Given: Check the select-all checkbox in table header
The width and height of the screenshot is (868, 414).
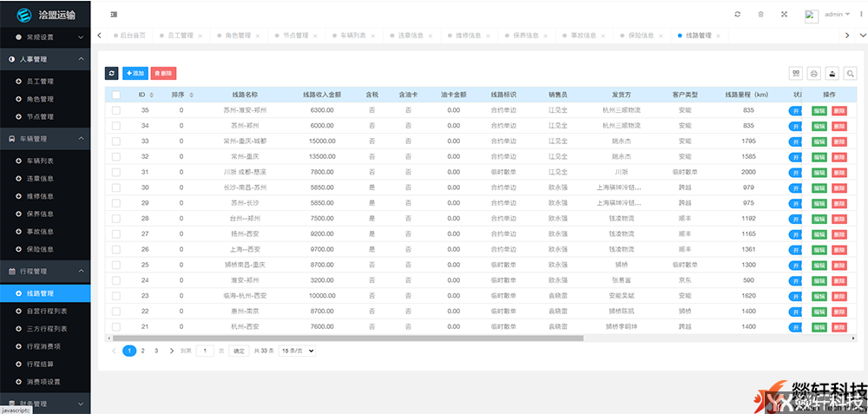Looking at the screenshot, I should 116,95.
